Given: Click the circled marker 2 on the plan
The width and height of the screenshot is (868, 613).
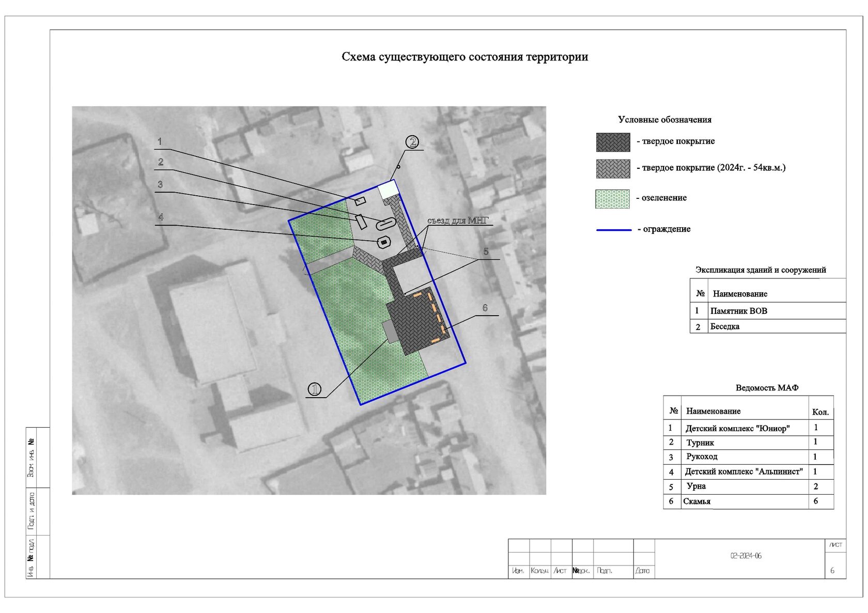Looking at the screenshot, I should (x=412, y=142).
